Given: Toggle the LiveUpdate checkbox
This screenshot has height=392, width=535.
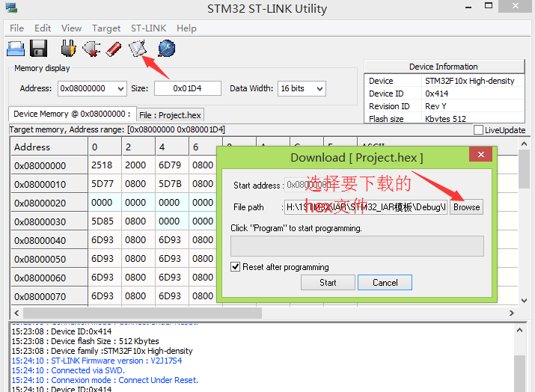Looking at the screenshot, I should [x=478, y=130].
